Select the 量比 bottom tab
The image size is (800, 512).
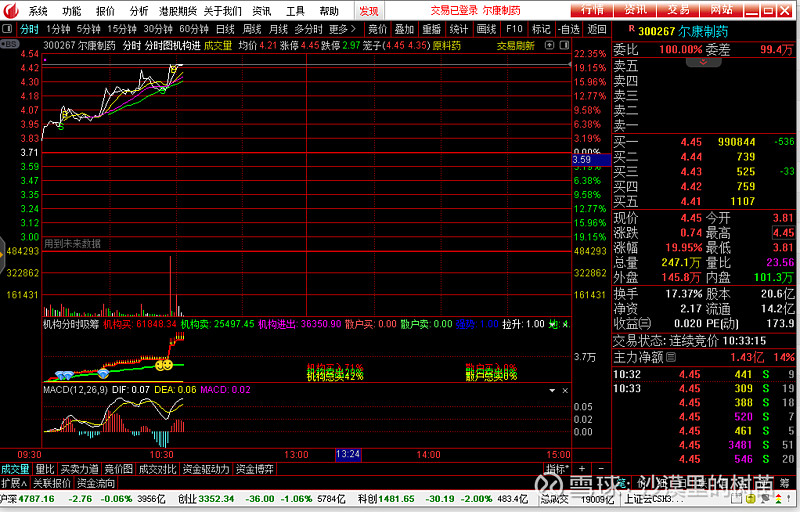tap(45, 469)
